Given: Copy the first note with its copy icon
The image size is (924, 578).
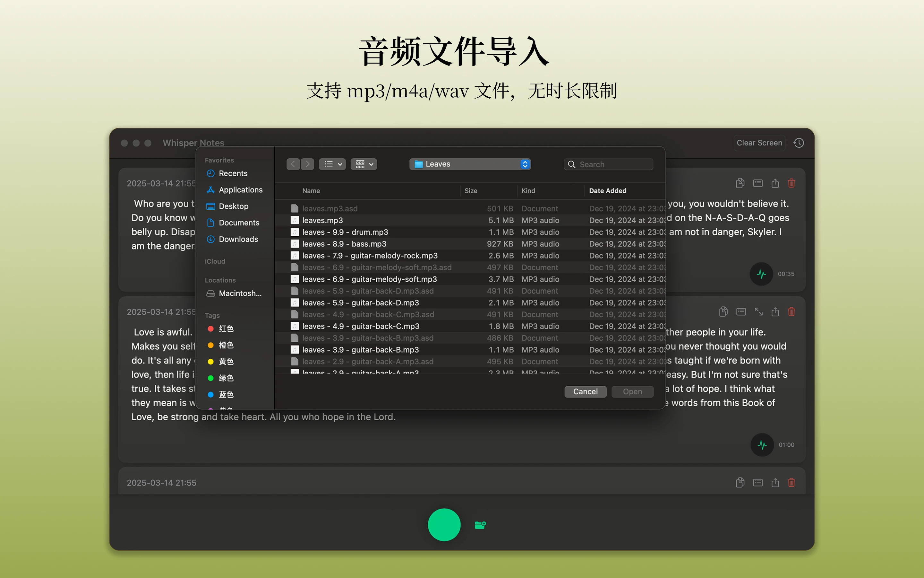Looking at the screenshot, I should (740, 183).
